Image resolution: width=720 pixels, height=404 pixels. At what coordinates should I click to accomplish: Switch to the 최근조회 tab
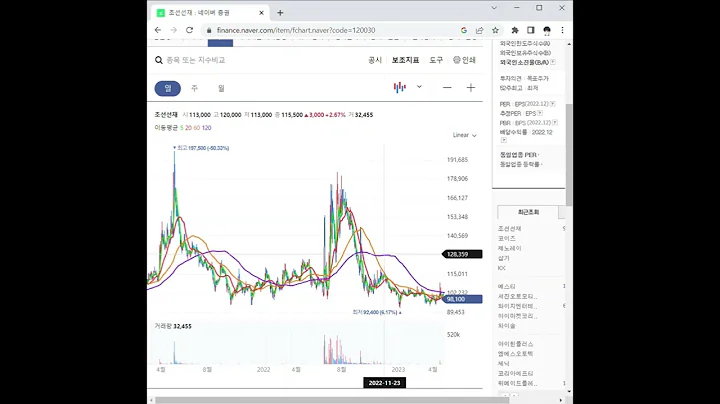click(x=528, y=212)
